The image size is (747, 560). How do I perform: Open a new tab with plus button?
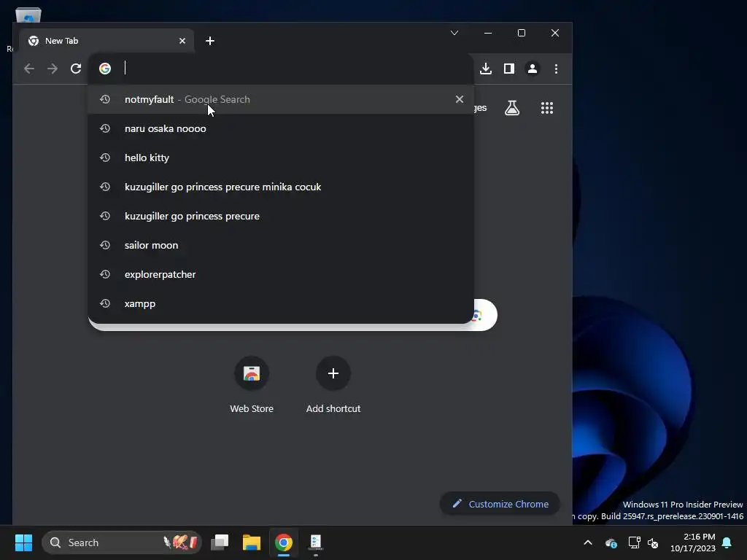point(209,41)
